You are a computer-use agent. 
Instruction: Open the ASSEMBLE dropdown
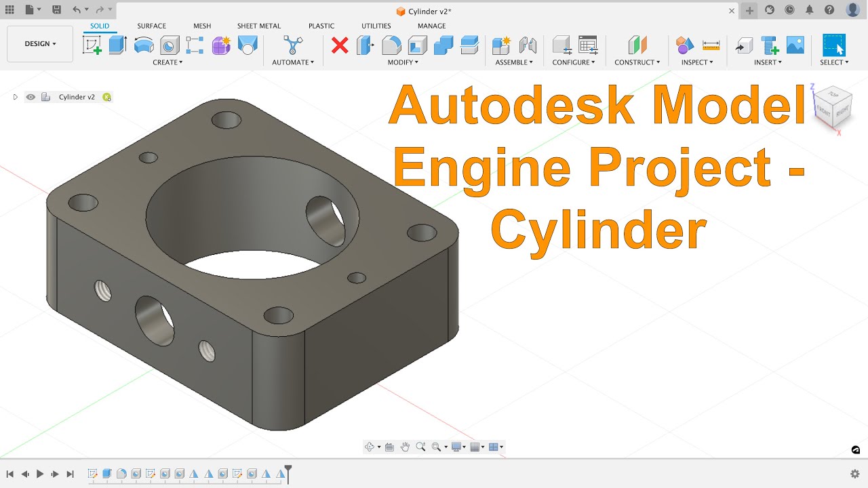click(514, 62)
